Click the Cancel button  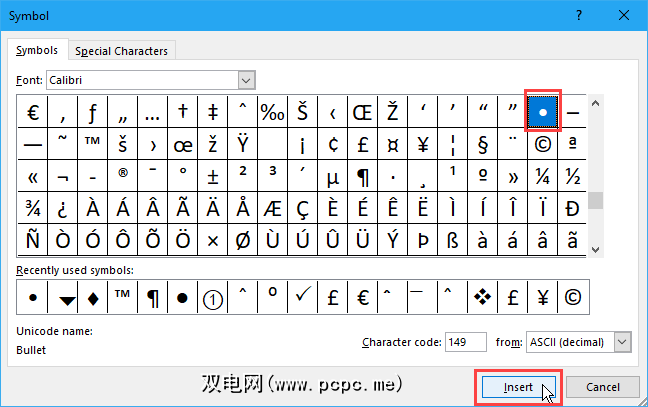pos(603,387)
